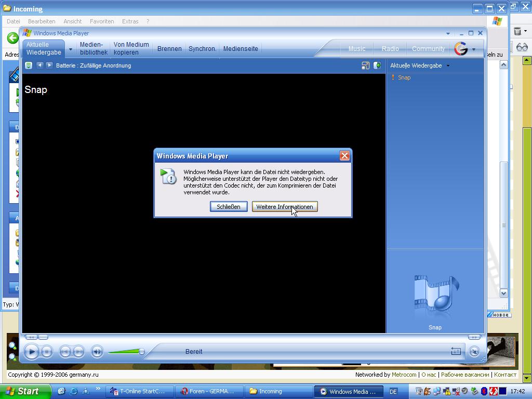Select the Snap item in the playlist
Viewport: 532px width, 399px height.
pyautogui.click(x=404, y=77)
